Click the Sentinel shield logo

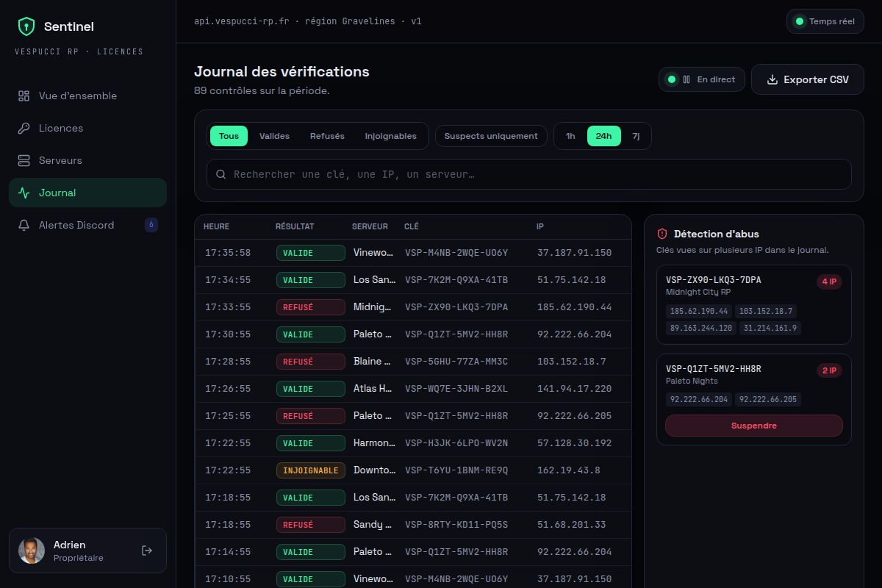click(x=26, y=26)
